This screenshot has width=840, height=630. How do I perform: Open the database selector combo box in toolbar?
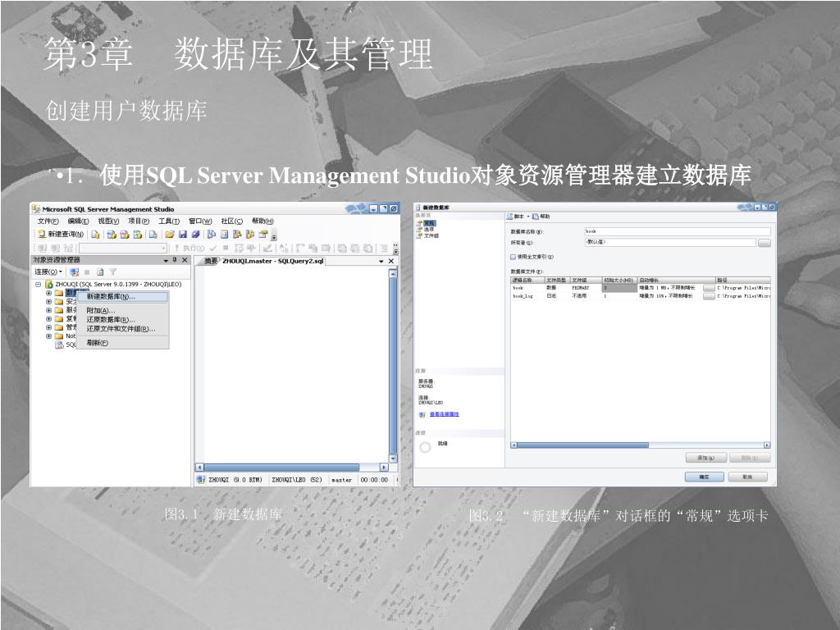(123, 248)
